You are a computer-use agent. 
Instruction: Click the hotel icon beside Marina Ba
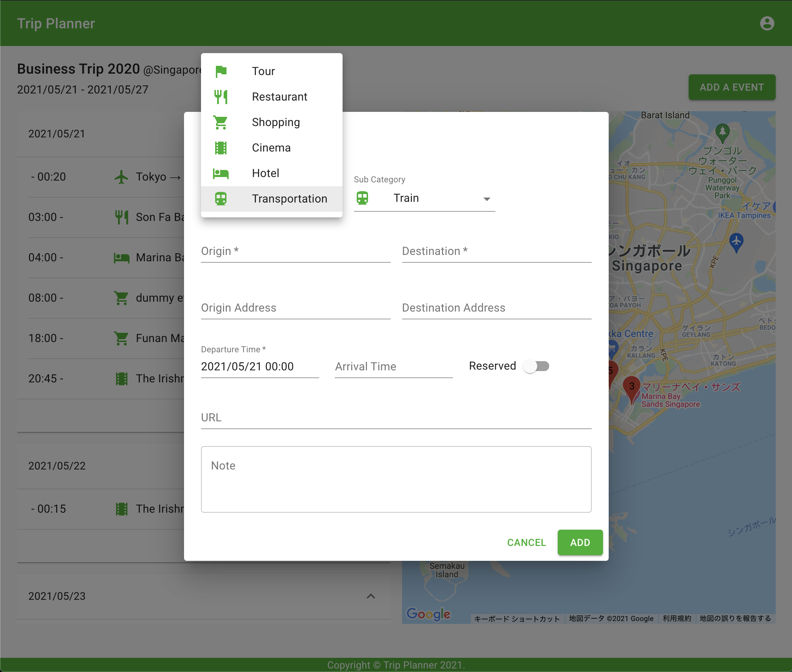tap(121, 257)
